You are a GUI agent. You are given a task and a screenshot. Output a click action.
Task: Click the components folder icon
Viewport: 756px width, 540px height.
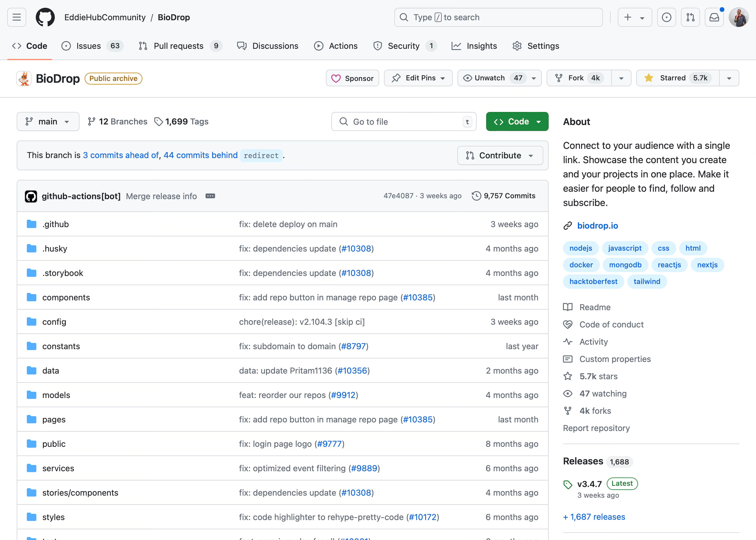(x=32, y=297)
